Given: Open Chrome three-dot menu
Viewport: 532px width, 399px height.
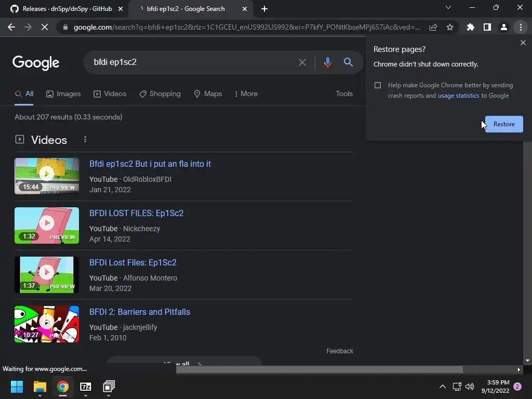Looking at the screenshot, I should [521, 27].
